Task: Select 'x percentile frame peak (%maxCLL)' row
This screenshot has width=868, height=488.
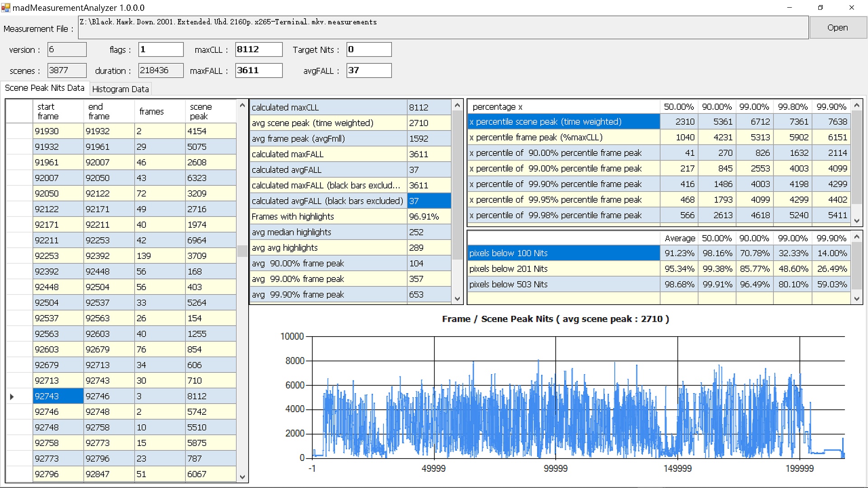Action: (x=658, y=137)
